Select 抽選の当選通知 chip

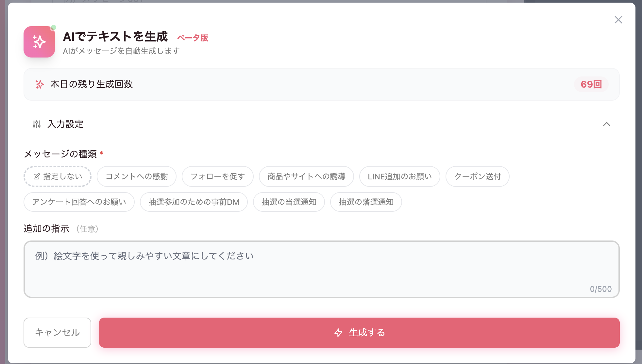click(x=289, y=202)
